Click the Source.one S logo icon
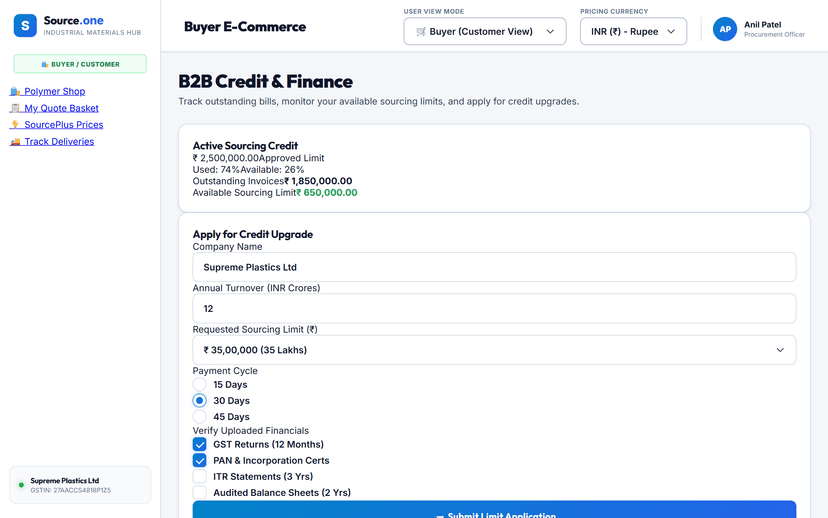Viewport: 828px width, 518px height. pyautogui.click(x=25, y=25)
